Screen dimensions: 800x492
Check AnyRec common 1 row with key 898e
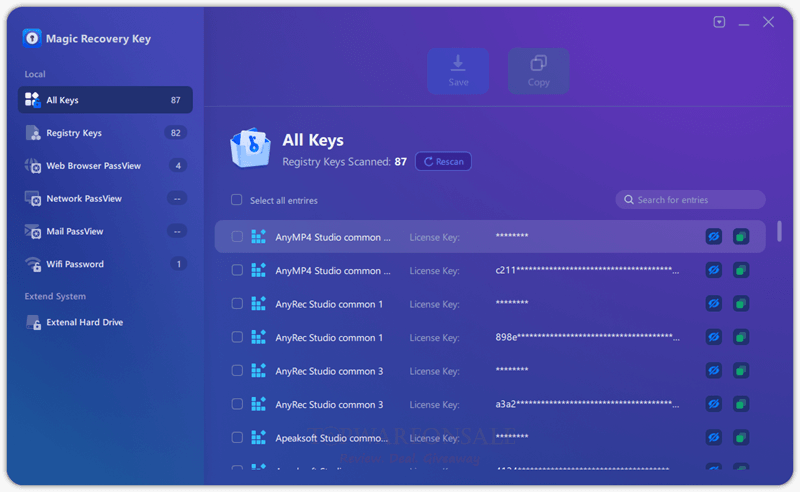point(237,337)
